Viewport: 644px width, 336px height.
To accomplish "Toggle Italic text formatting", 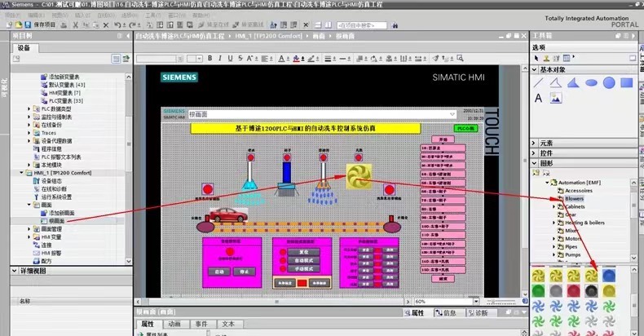I will click(x=220, y=59).
